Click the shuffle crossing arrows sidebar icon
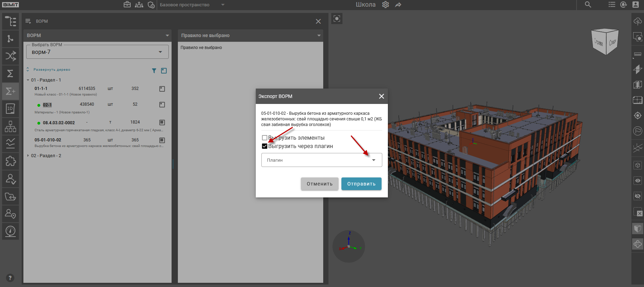Image resolution: width=644 pixels, height=287 pixels. (10, 56)
